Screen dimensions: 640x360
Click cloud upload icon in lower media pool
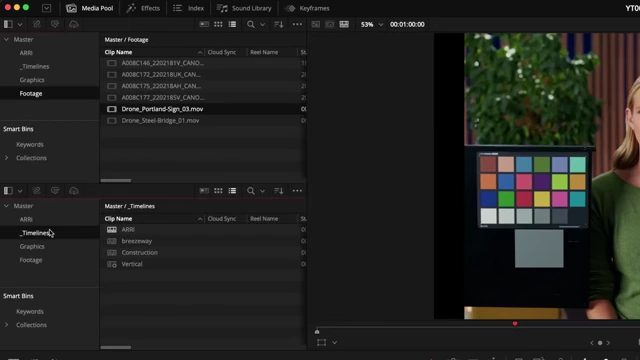pyautogui.click(x=73, y=191)
